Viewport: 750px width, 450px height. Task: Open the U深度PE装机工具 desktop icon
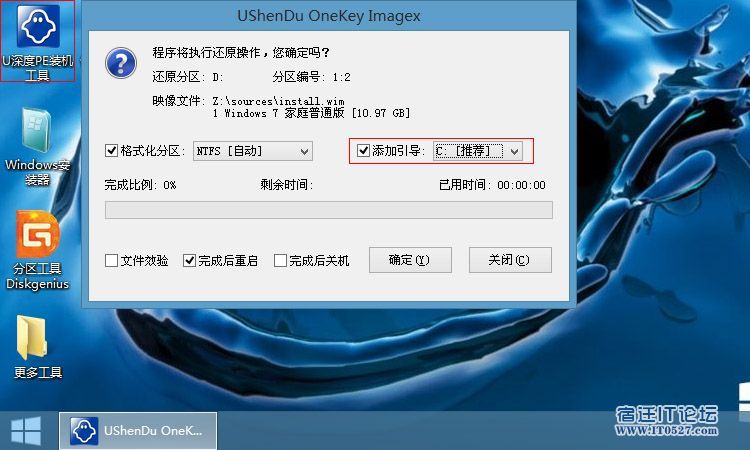pyautogui.click(x=38, y=41)
